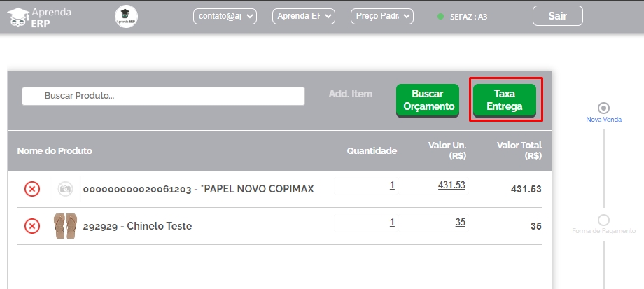The width and height of the screenshot is (644, 289).
Task: Click the green SEFAZ status dot
Action: tap(440, 16)
